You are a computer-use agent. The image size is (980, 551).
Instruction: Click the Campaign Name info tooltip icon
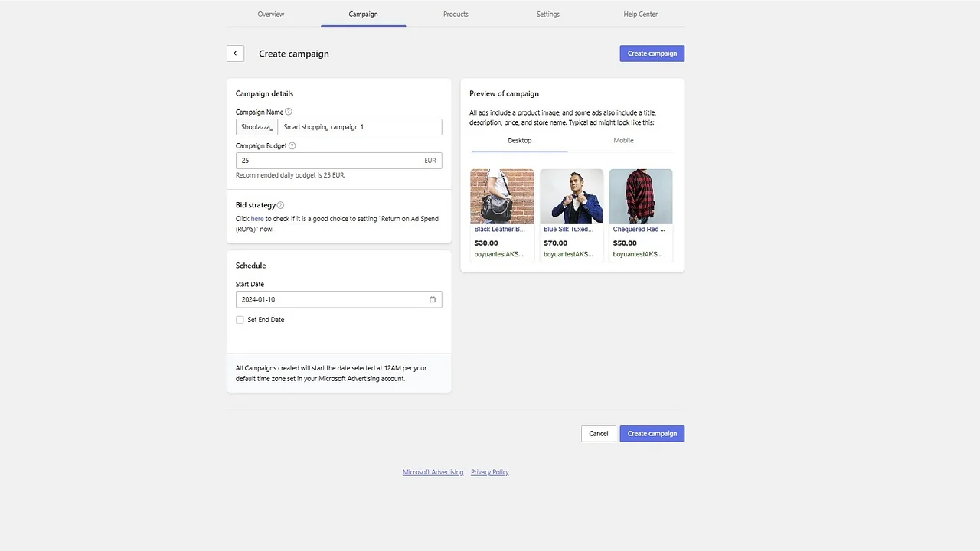289,112
